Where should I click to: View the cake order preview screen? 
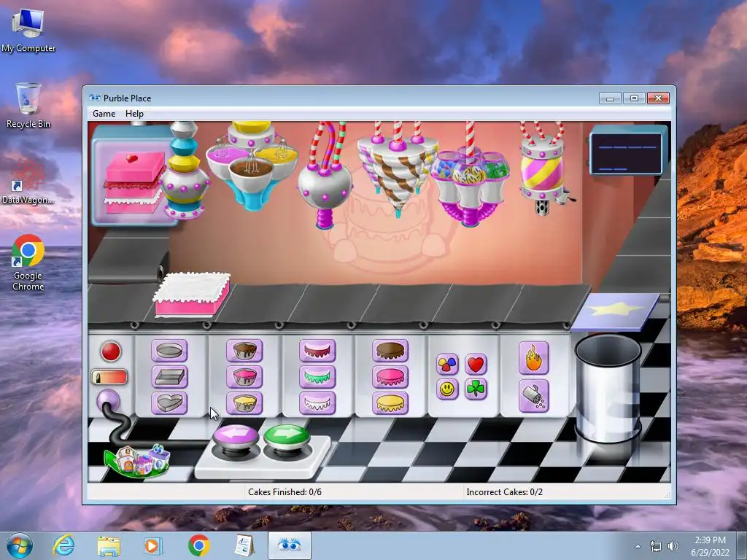[134, 176]
